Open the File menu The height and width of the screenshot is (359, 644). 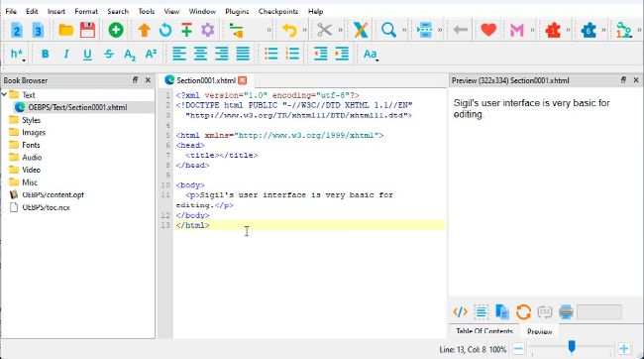pyautogui.click(x=11, y=12)
